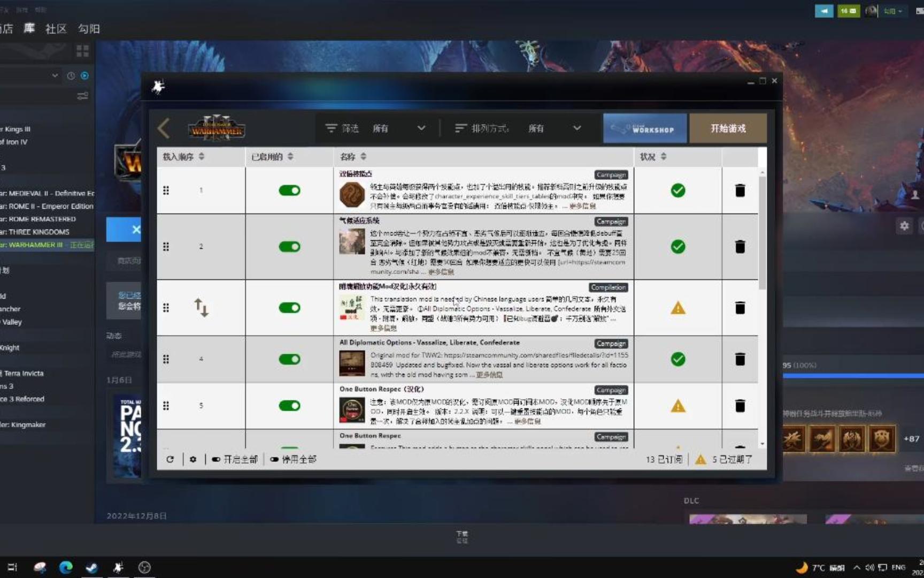924x578 pixels.
Task: Delete the mod in load order row 1
Action: [740, 191]
